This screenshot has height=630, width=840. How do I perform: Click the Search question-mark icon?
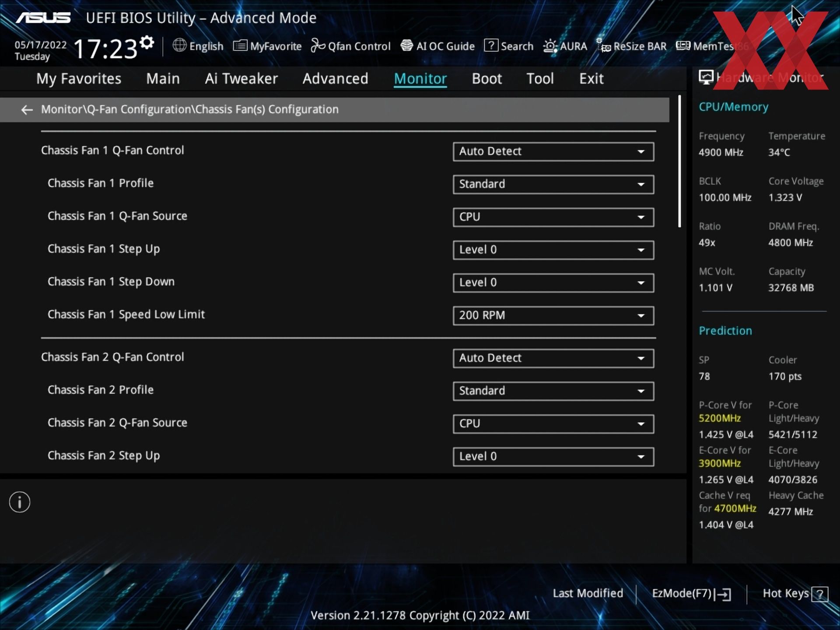(491, 45)
